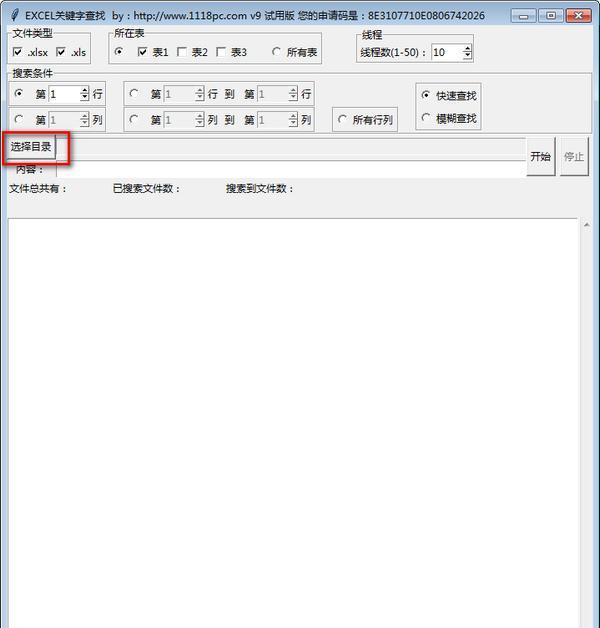600x628 pixels.
Task: Click the results scrollbar up arrow
Action: coord(586,225)
